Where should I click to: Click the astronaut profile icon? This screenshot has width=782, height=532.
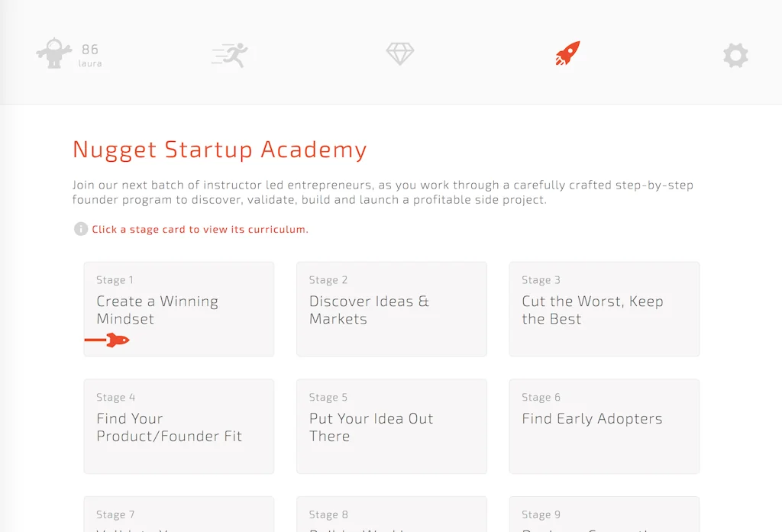tap(53, 54)
